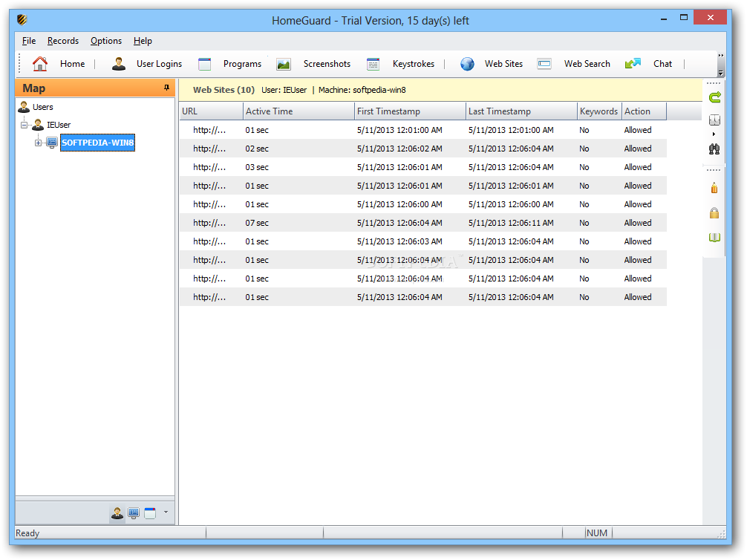Image resolution: width=747 pixels, height=560 pixels.
Task: Sort by First Timestamp column header
Action: click(x=410, y=111)
